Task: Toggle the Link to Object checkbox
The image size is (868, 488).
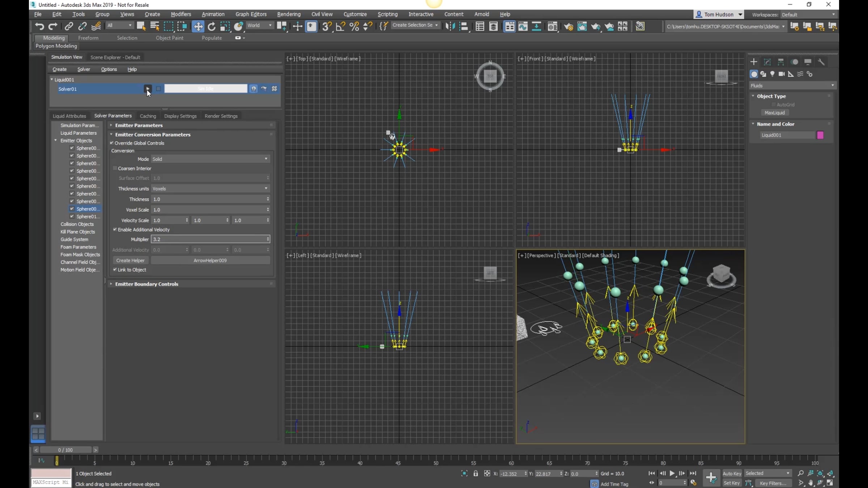Action: pos(115,270)
